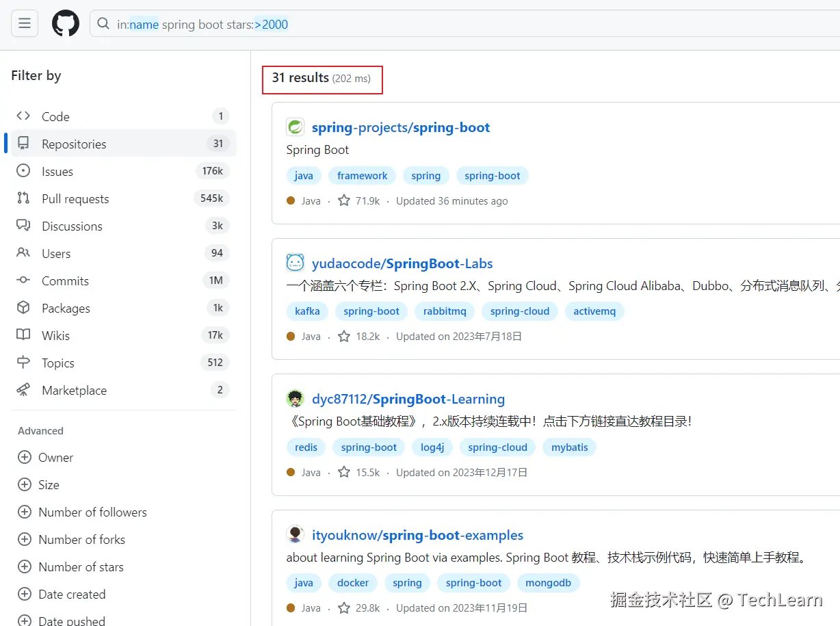Click the Users people icon
Screen dimensions: 840x626
(23, 253)
